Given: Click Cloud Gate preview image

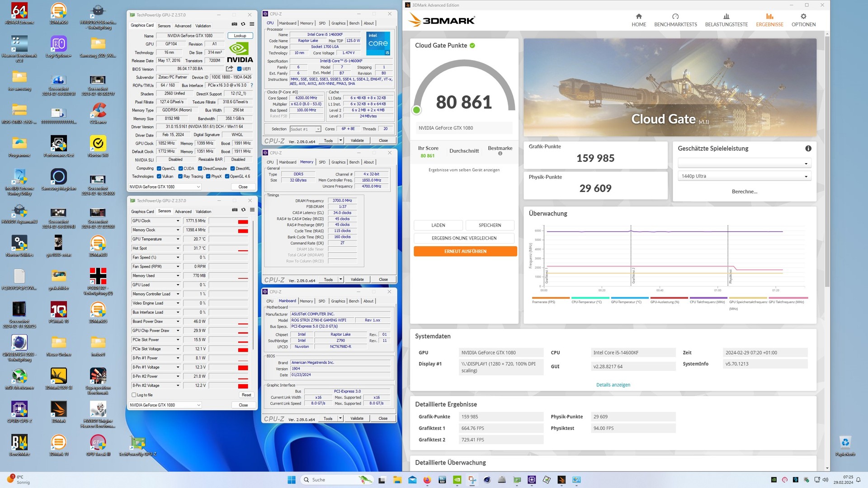Looking at the screenshot, I should pos(670,87).
